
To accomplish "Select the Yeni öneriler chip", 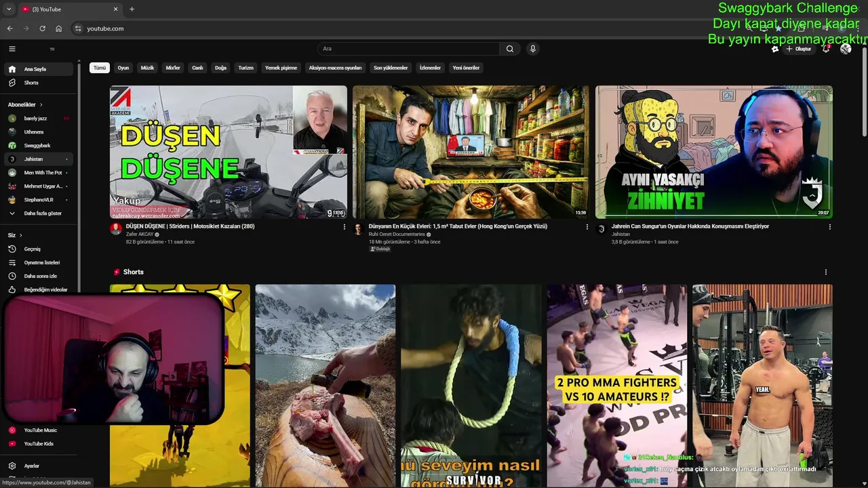I will pyautogui.click(x=466, y=68).
